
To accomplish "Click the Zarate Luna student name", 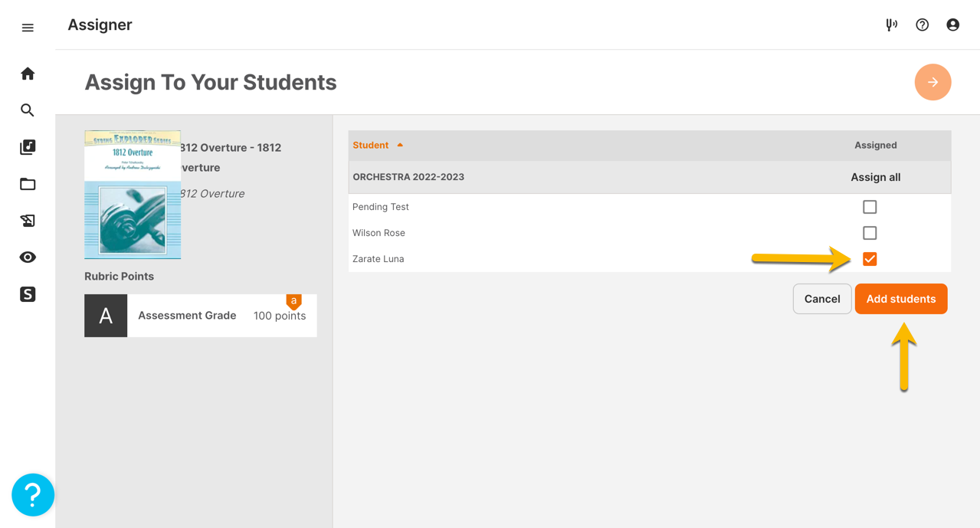I will point(378,259).
